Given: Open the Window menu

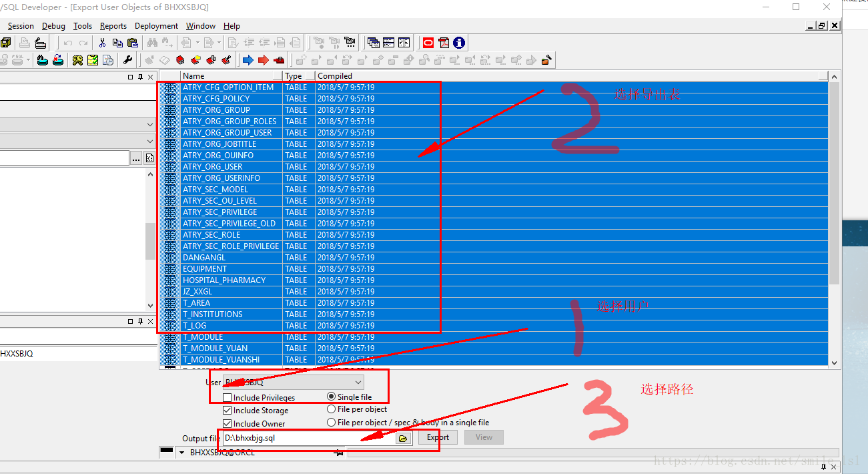Looking at the screenshot, I should (201, 26).
